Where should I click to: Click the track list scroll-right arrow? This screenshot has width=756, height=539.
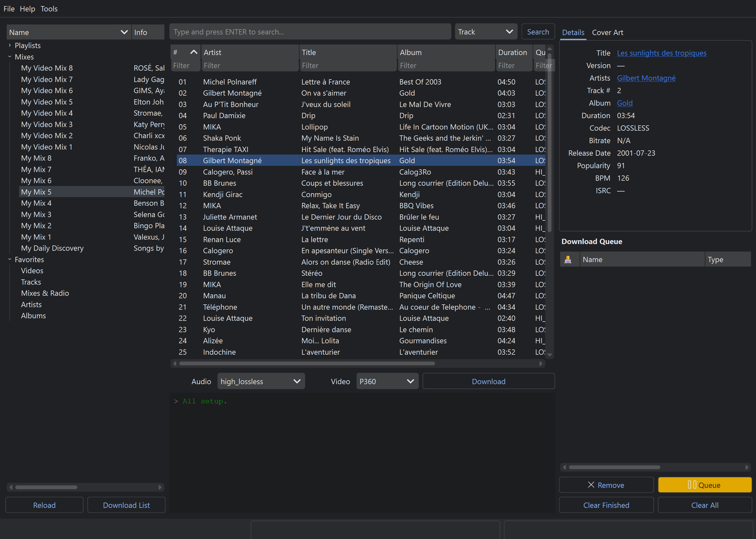pyautogui.click(x=540, y=363)
